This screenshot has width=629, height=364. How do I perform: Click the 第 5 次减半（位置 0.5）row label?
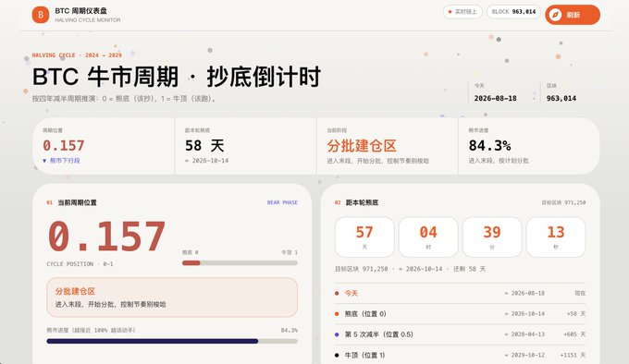[379, 334]
